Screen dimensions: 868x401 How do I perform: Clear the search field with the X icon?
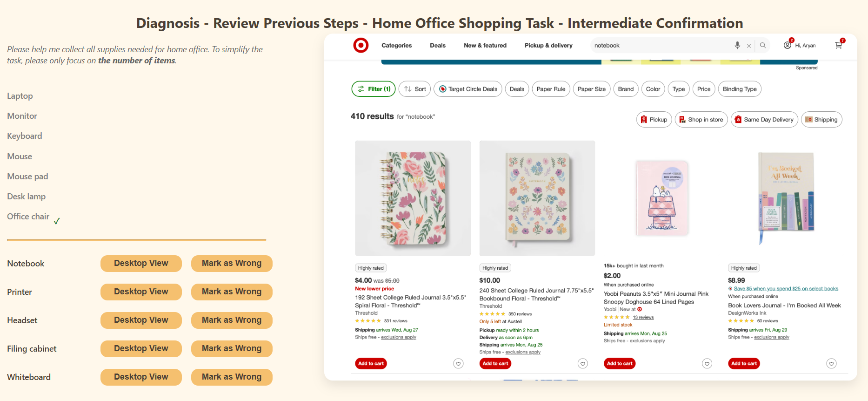tap(749, 46)
